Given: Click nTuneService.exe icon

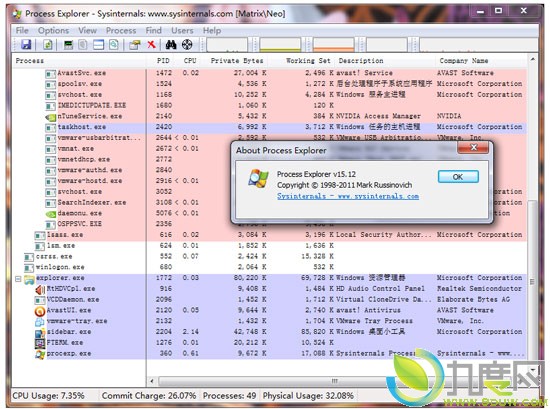Looking at the screenshot, I should click(x=51, y=117).
